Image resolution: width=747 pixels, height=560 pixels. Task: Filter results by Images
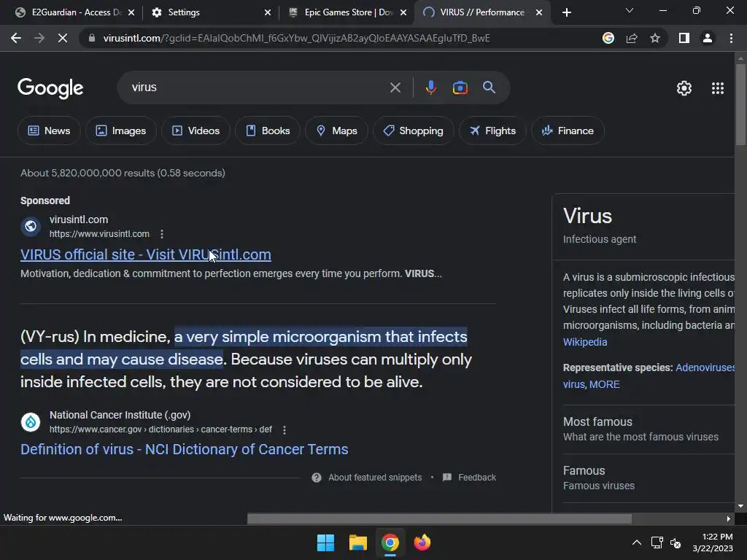tap(121, 131)
